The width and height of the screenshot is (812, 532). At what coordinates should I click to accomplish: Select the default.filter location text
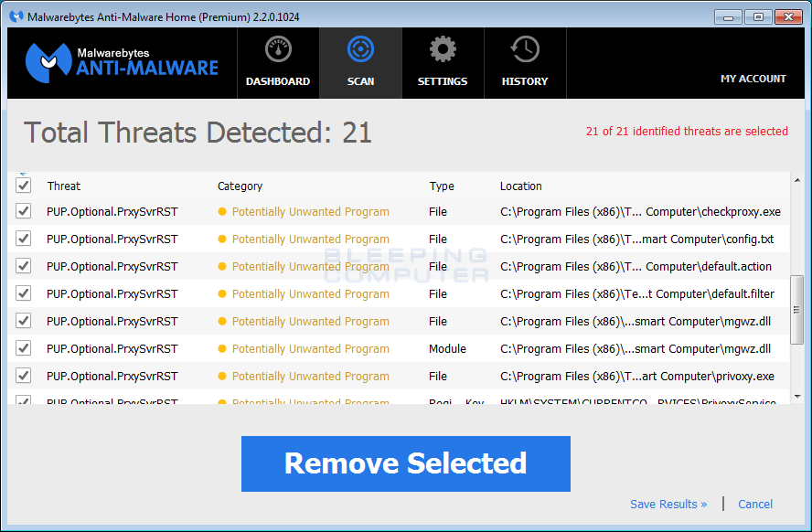[637, 294]
